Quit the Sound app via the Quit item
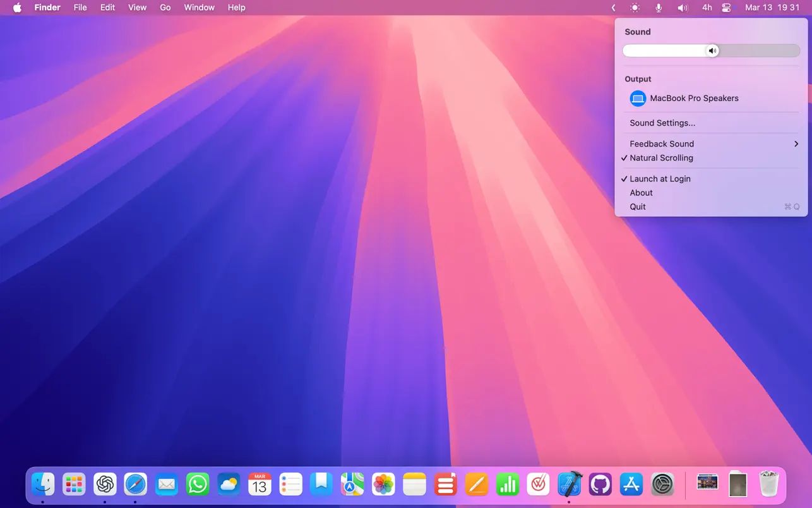The width and height of the screenshot is (812, 508). [637, 207]
